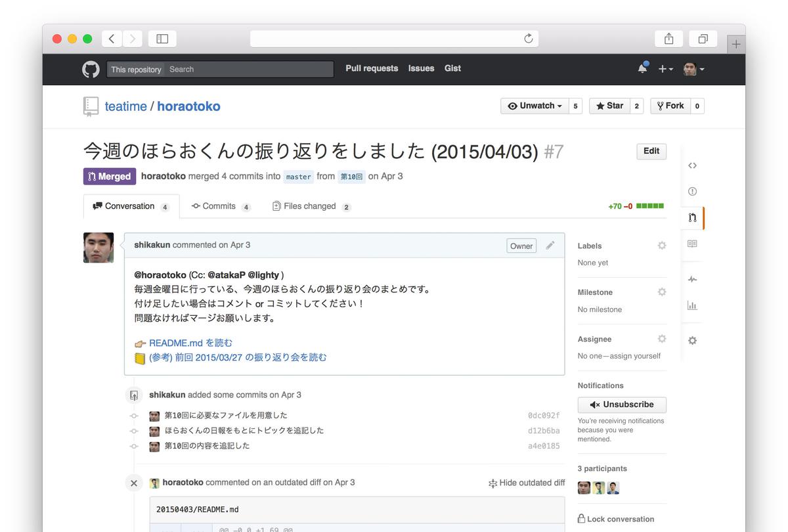Open the Pulse activity sidebar icon
788x532 pixels.
tap(692, 279)
